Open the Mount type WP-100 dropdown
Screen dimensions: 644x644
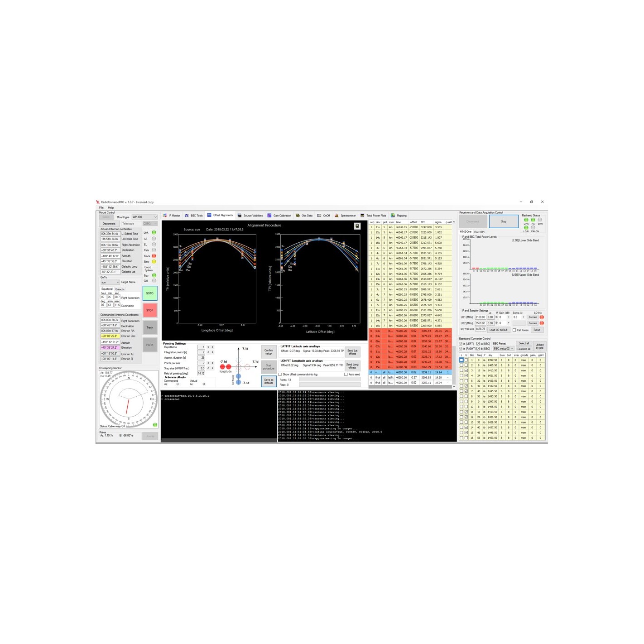144,217
